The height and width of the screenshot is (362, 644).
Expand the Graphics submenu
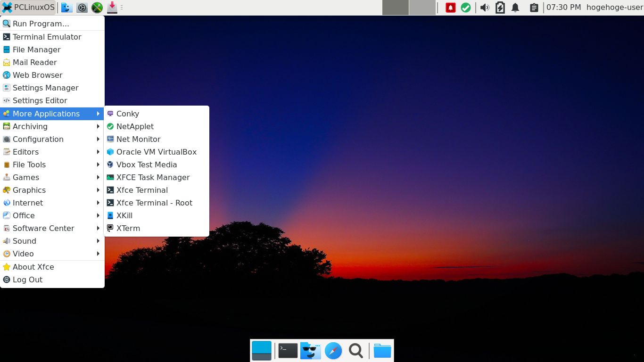point(52,190)
